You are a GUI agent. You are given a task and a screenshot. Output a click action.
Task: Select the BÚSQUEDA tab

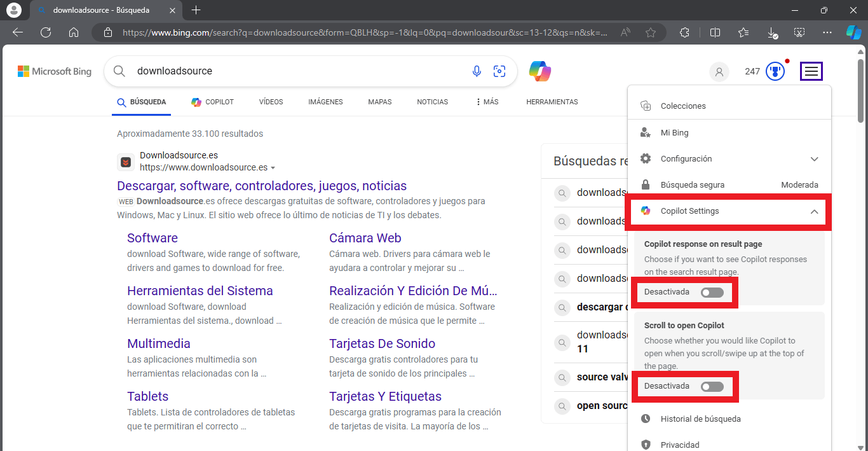(141, 102)
